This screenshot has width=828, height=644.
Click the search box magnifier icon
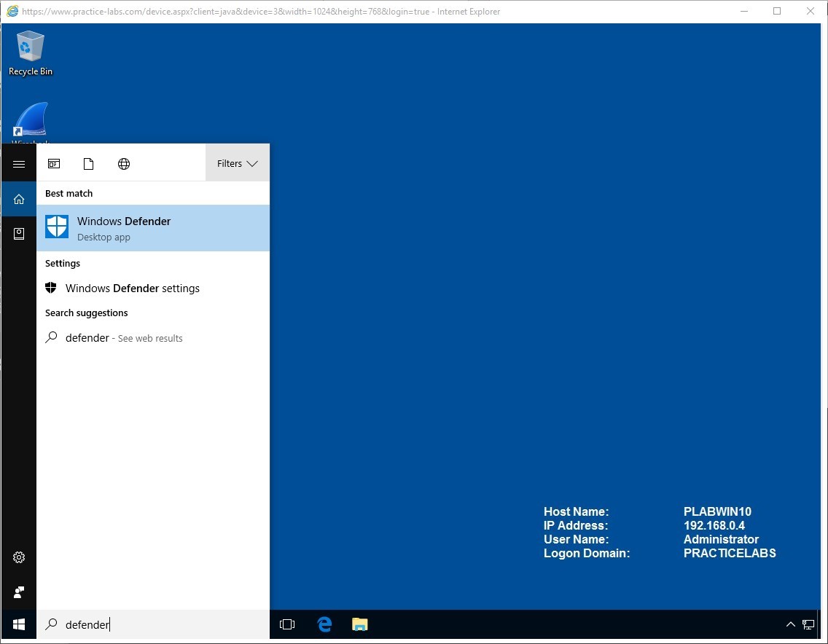[x=51, y=624]
